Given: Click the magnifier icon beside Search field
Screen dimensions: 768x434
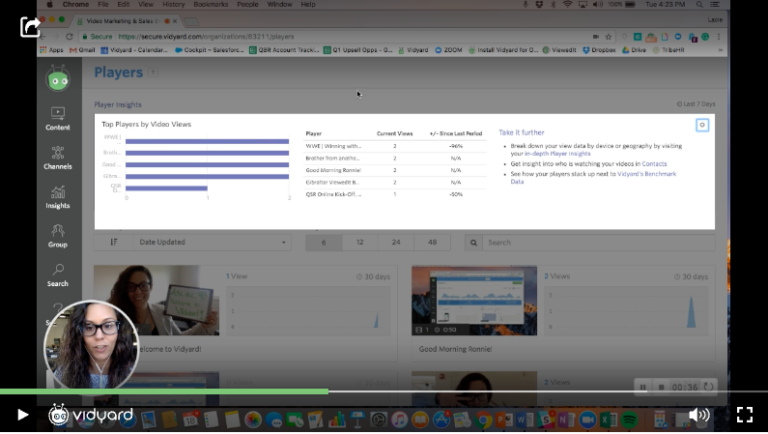Looking at the screenshot, I should coord(474,242).
